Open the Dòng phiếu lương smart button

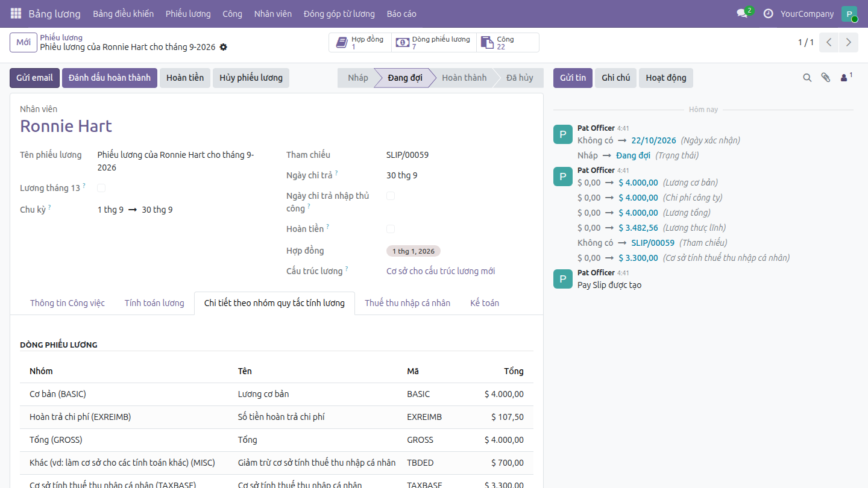[x=433, y=42]
